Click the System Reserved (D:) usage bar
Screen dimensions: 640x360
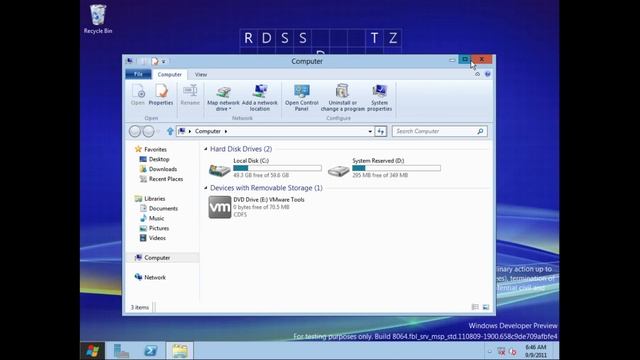click(x=396, y=168)
